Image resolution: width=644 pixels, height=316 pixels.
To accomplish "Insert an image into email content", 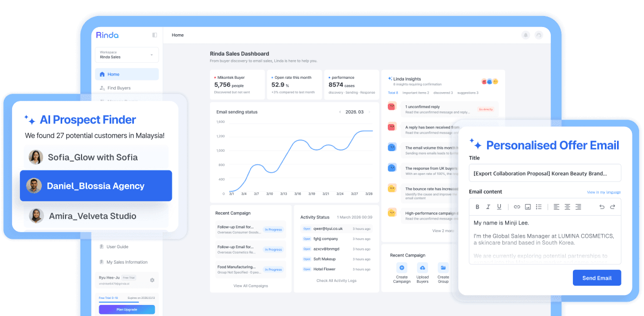I will pyautogui.click(x=528, y=207).
